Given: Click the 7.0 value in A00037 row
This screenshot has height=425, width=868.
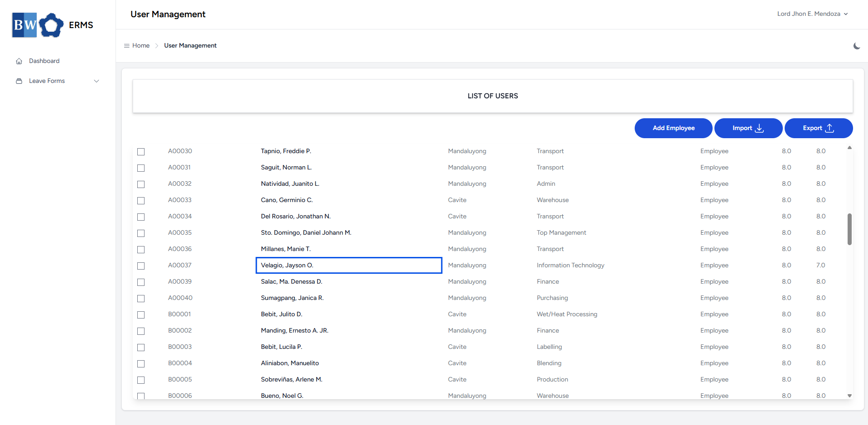Looking at the screenshot, I should tap(821, 266).
